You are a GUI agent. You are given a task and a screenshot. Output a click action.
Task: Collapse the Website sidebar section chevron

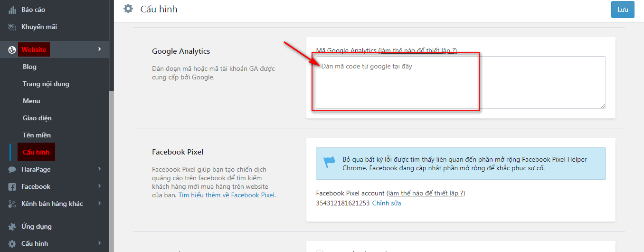tap(99, 49)
